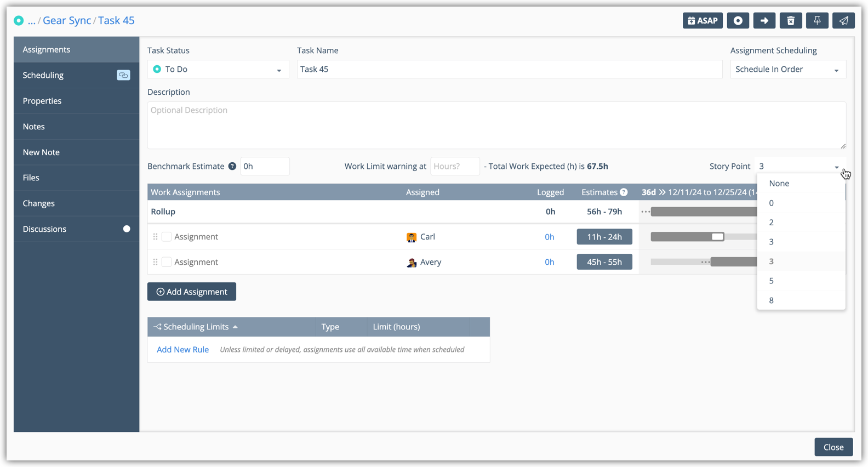The height and width of the screenshot is (467, 868).
Task: Click the pin icon in toolbar
Action: [816, 21]
